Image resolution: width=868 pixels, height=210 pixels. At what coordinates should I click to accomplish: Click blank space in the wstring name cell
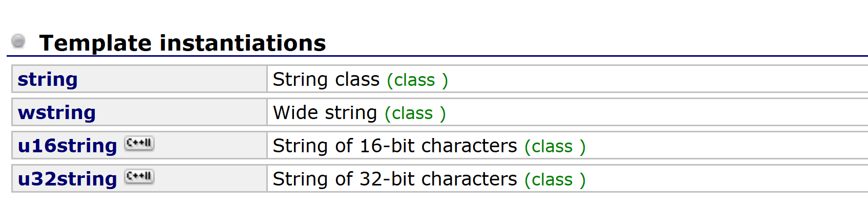179,112
